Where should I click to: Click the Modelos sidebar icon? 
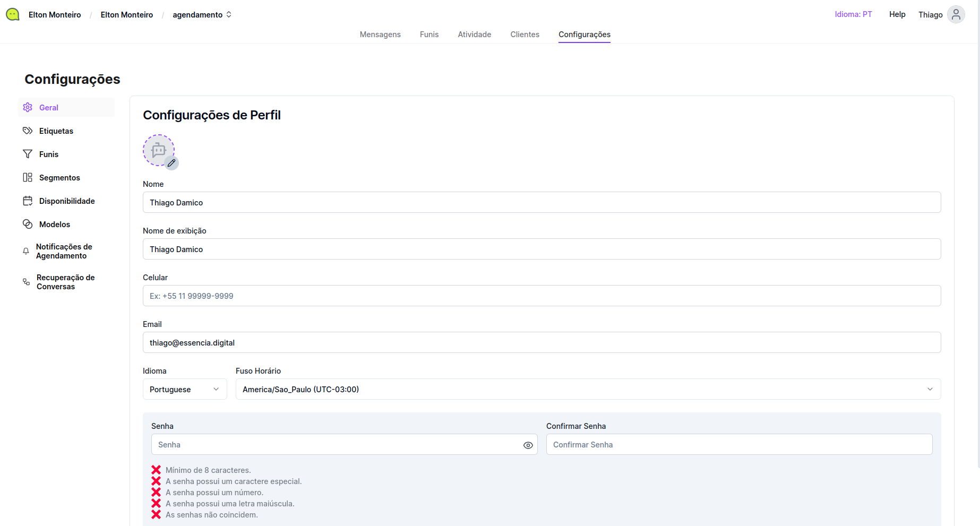(x=28, y=224)
